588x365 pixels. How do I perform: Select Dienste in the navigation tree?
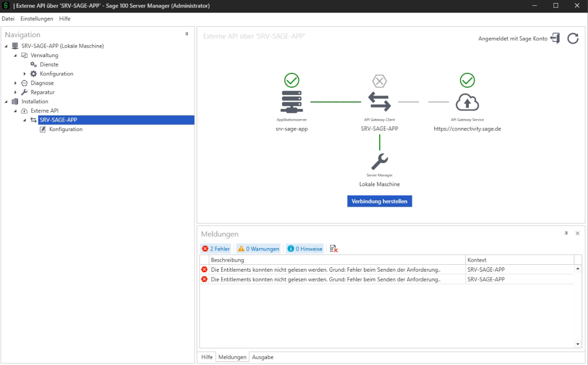(x=49, y=65)
